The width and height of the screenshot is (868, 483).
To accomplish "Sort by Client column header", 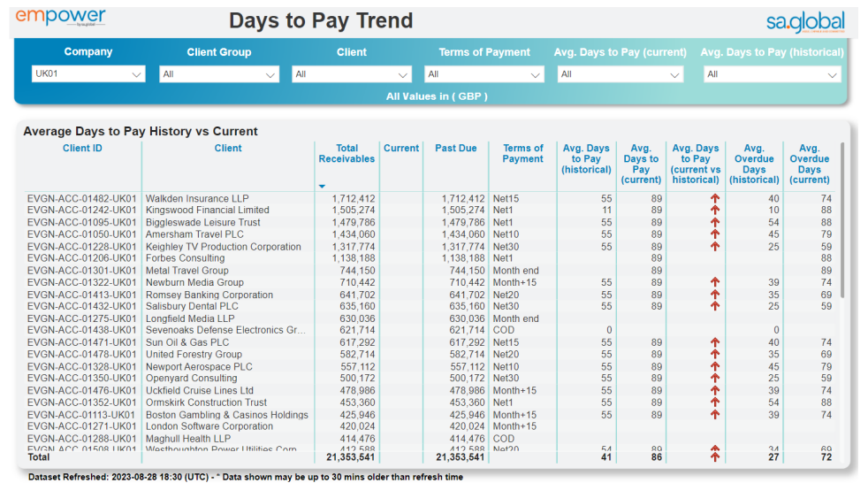I will click(x=228, y=148).
